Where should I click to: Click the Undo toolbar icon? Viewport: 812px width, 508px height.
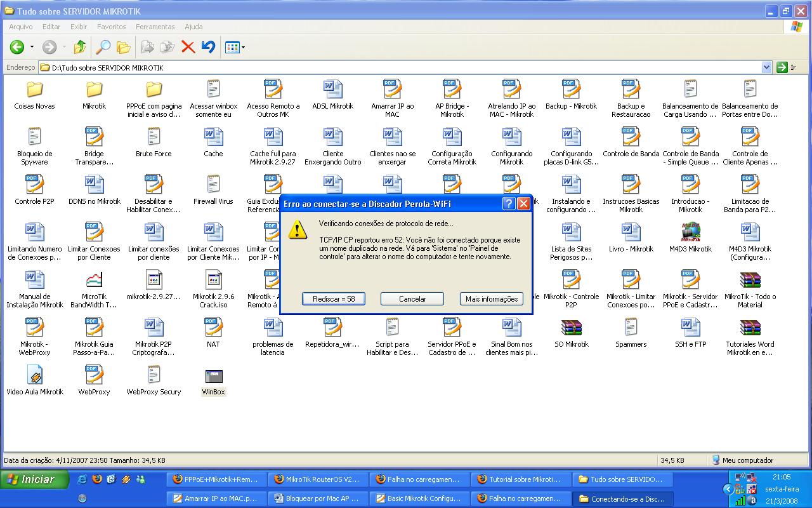click(208, 47)
